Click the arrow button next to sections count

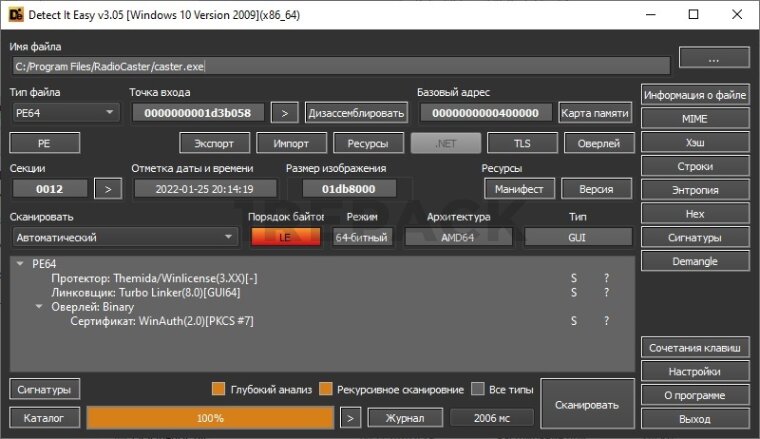[108, 188]
